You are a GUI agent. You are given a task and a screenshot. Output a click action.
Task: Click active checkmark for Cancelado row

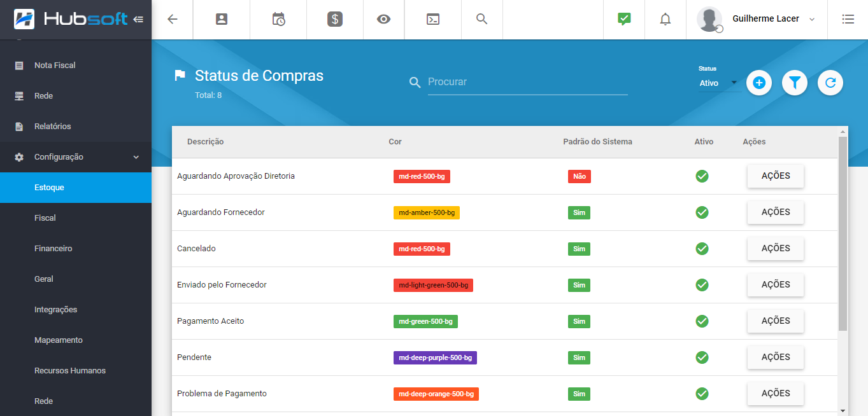702,249
